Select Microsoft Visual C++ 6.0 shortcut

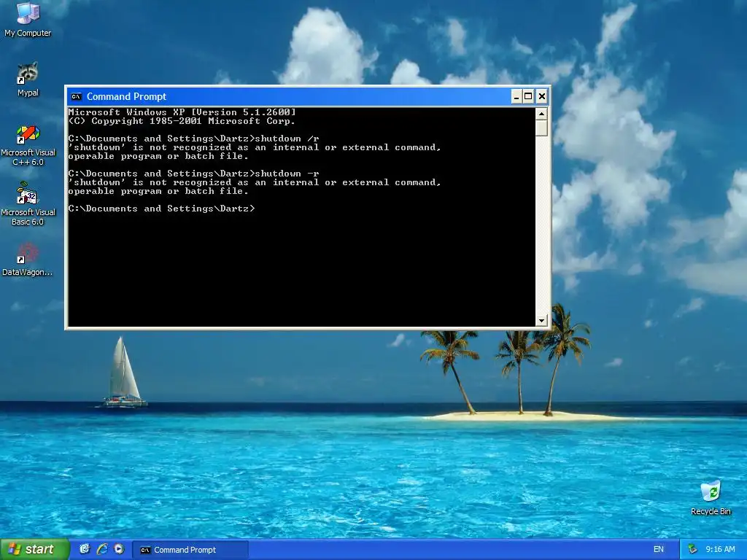pos(28,146)
